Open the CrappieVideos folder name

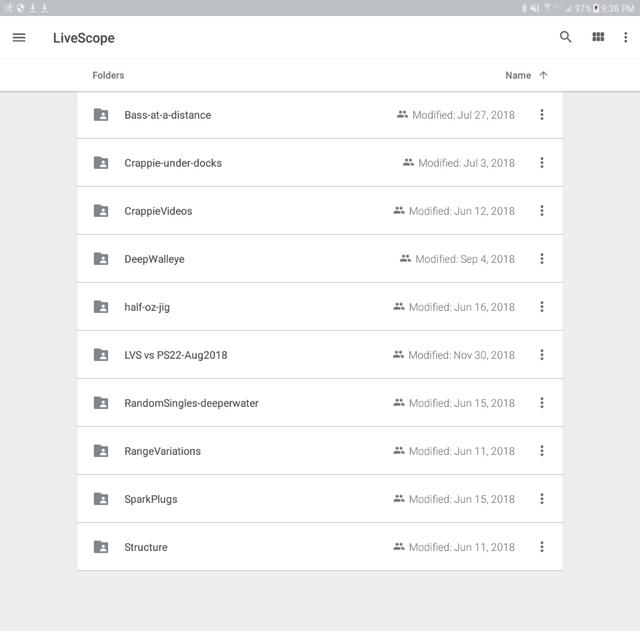click(158, 211)
